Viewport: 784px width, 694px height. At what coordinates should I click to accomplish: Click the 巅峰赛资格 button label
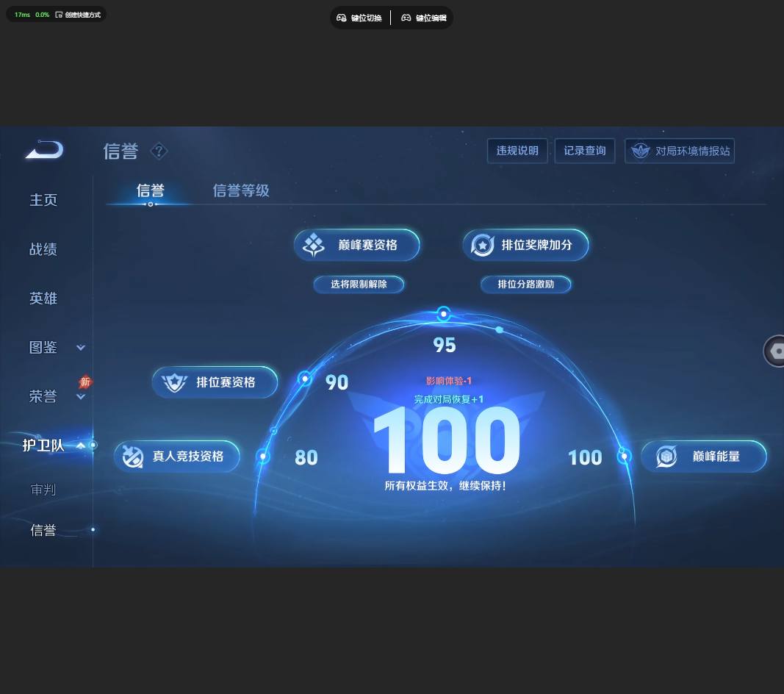point(367,245)
